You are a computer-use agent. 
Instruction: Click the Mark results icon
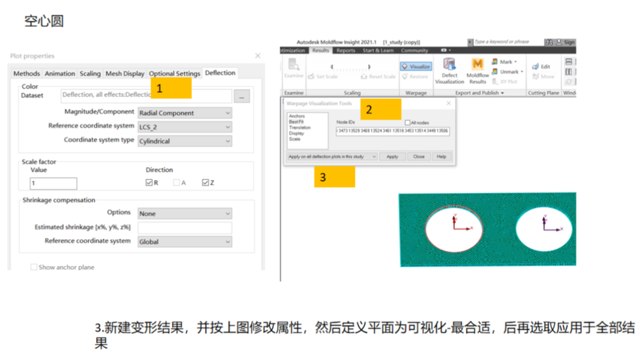pyautogui.click(x=495, y=61)
